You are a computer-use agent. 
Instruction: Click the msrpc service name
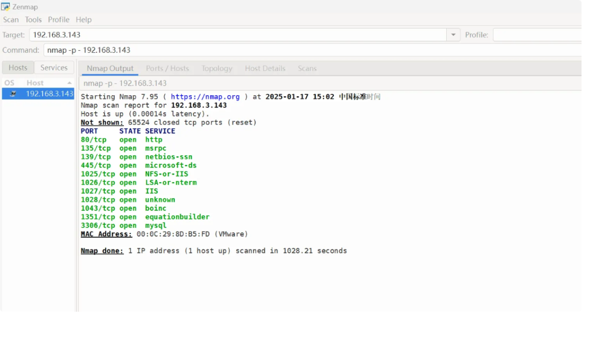[x=155, y=148]
